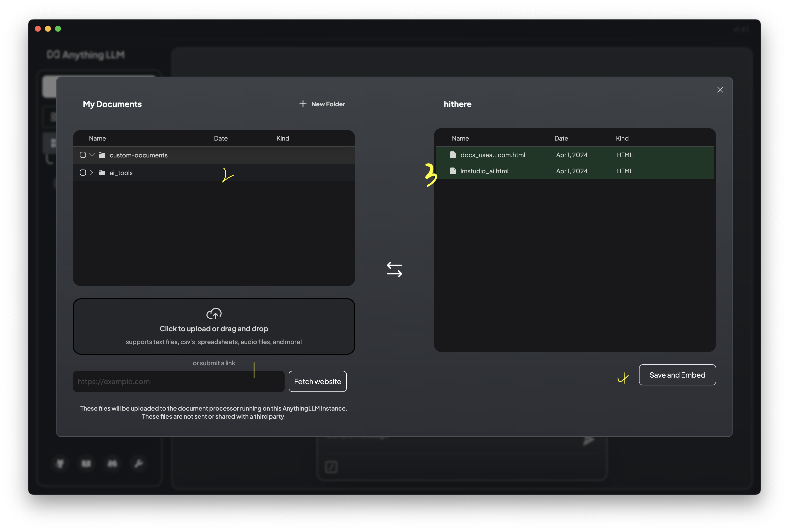Expand the ai_tools folder chevron
The height and width of the screenshot is (532, 789).
coord(91,173)
